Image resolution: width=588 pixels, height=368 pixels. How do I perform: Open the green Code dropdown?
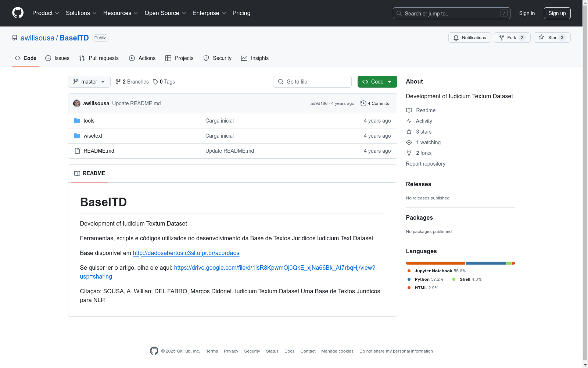(x=377, y=82)
